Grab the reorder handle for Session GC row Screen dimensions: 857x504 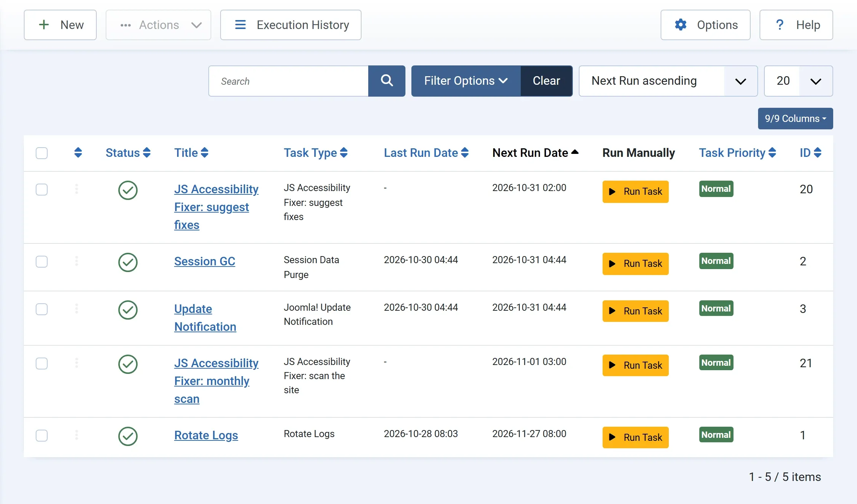(77, 261)
